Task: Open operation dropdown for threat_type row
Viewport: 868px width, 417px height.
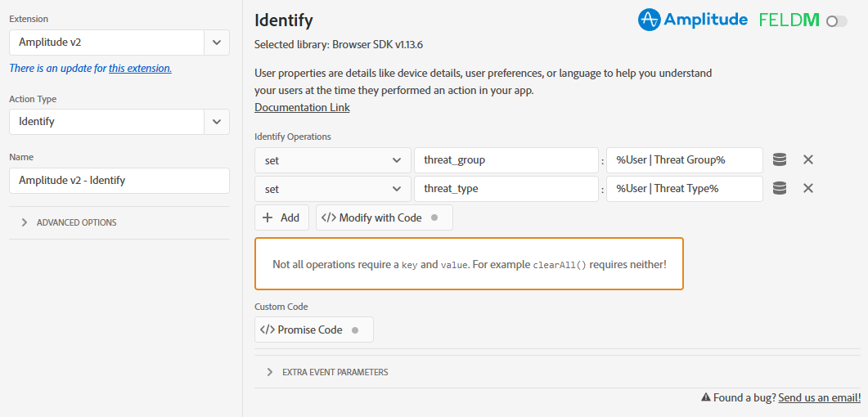Action: pos(333,189)
